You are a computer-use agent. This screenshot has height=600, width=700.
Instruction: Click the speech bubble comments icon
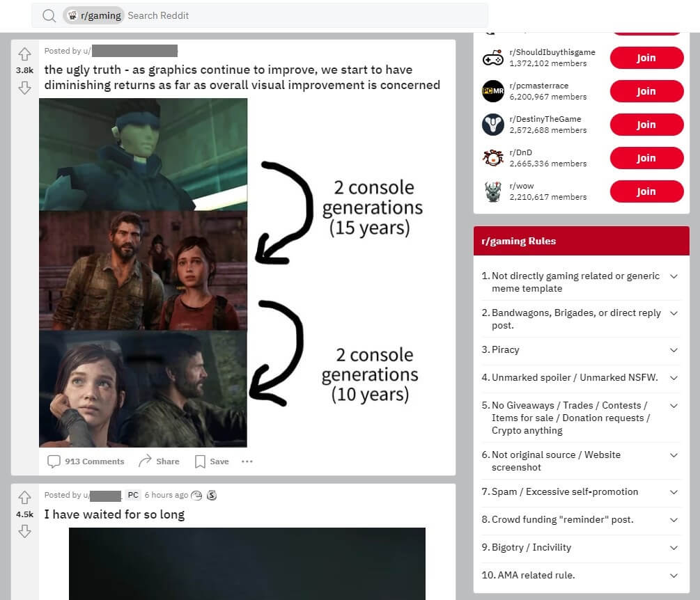[54, 461]
